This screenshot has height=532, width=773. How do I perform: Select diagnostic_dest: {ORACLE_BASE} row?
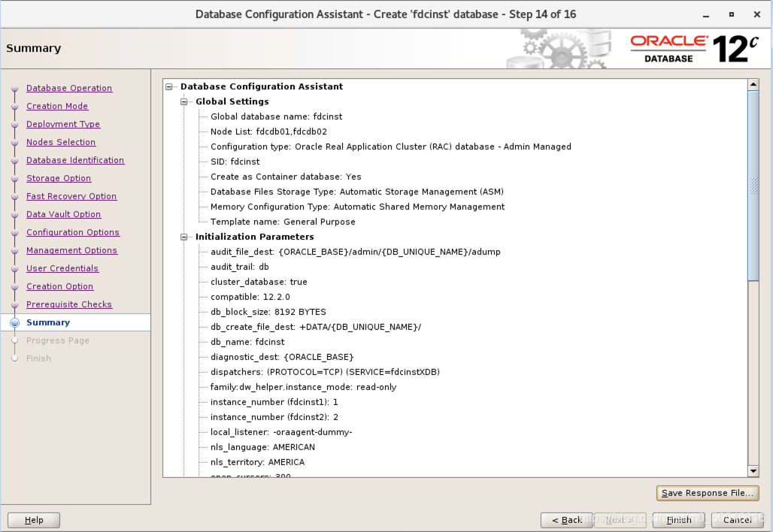282,357
